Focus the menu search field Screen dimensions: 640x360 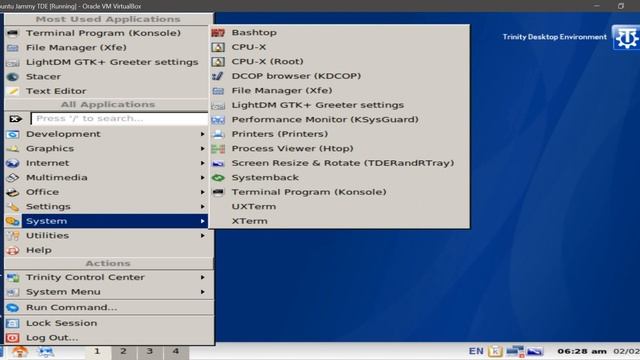119,118
